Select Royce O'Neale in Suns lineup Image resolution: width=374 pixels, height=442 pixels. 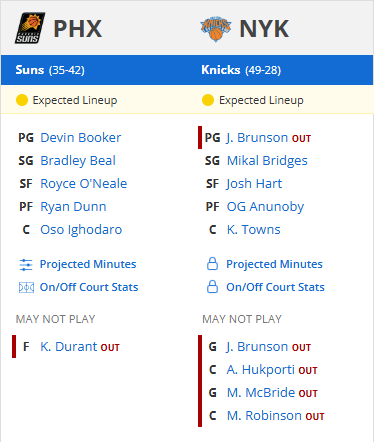point(84,184)
